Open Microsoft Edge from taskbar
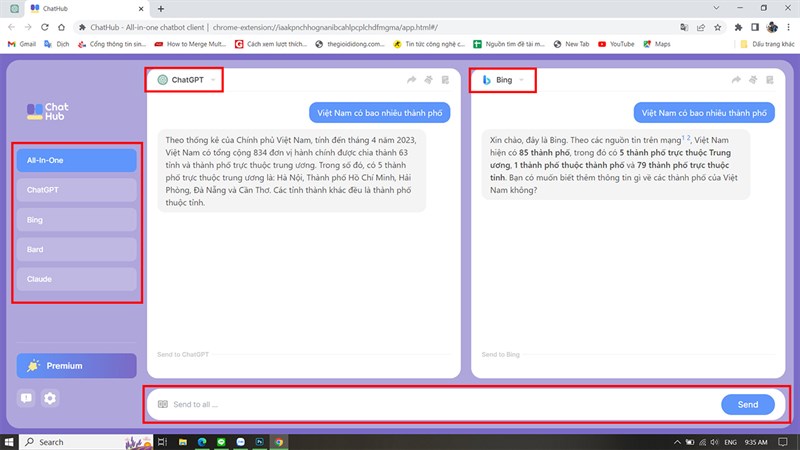The height and width of the screenshot is (450, 800). coord(202,442)
